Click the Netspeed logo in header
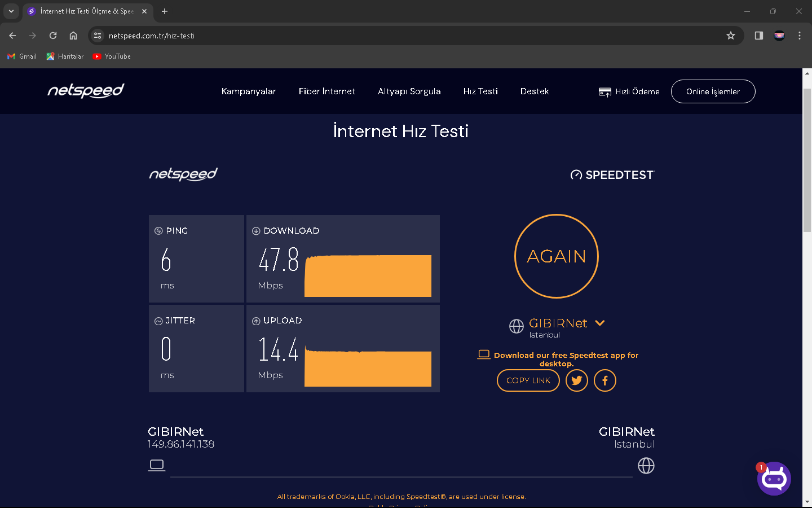 pos(86,91)
